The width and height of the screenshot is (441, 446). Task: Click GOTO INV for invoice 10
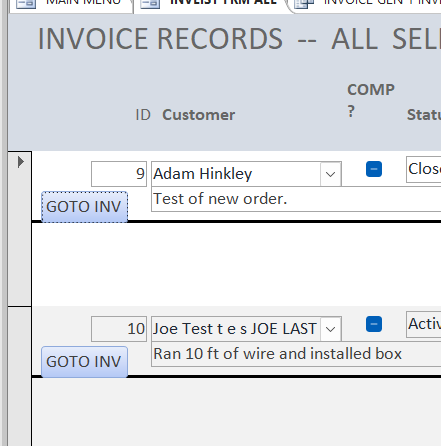pyautogui.click(x=84, y=362)
